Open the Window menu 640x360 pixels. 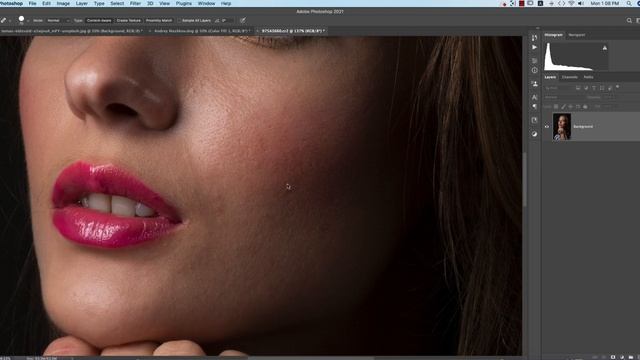[207, 3]
